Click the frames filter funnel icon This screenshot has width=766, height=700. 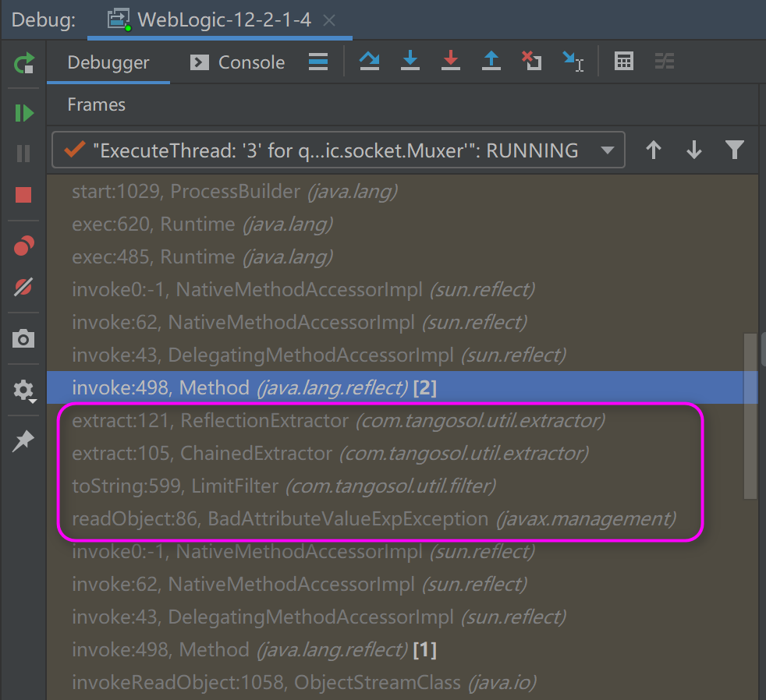tap(734, 150)
